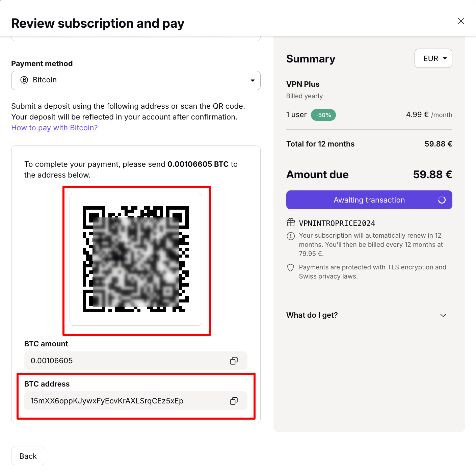The image size is (476, 476).
Task: Close the review subscription dialog
Action: pyautogui.click(x=461, y=21)
